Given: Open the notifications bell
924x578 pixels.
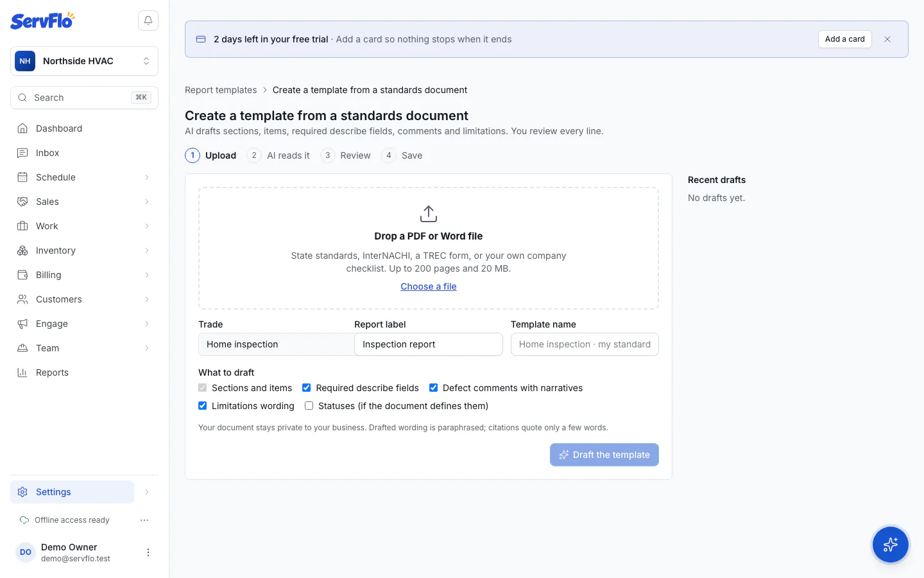Looking at the screenshot, I should pos(148,21).
